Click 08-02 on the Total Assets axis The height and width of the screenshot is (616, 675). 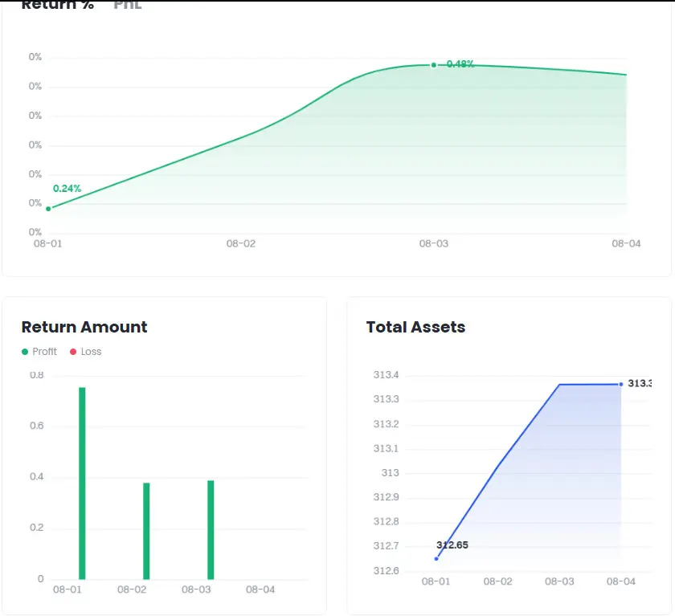click(497, 581)
